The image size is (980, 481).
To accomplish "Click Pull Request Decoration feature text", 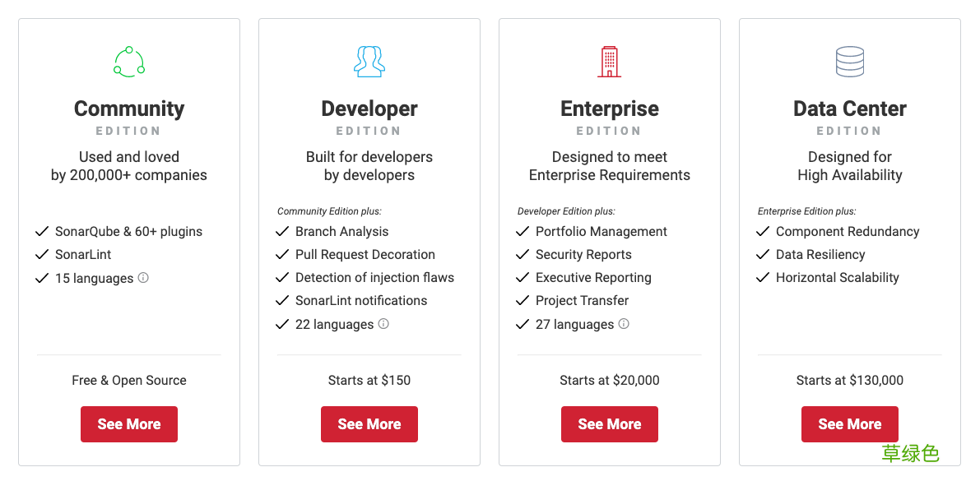I will coord(365,255).
